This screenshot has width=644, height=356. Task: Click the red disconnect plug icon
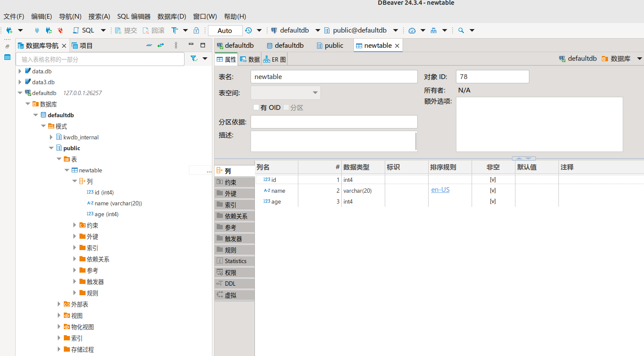pyautogui.click(x=60, y=30)
